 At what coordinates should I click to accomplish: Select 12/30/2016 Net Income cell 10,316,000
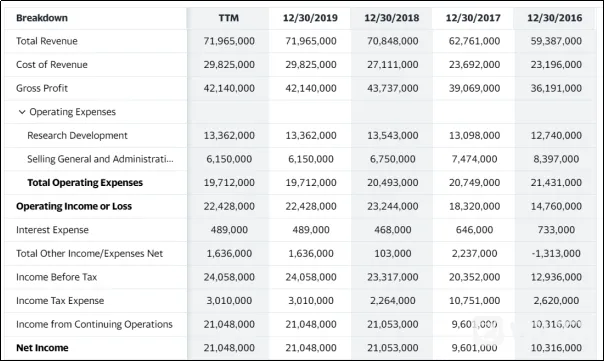pos(556,348)
